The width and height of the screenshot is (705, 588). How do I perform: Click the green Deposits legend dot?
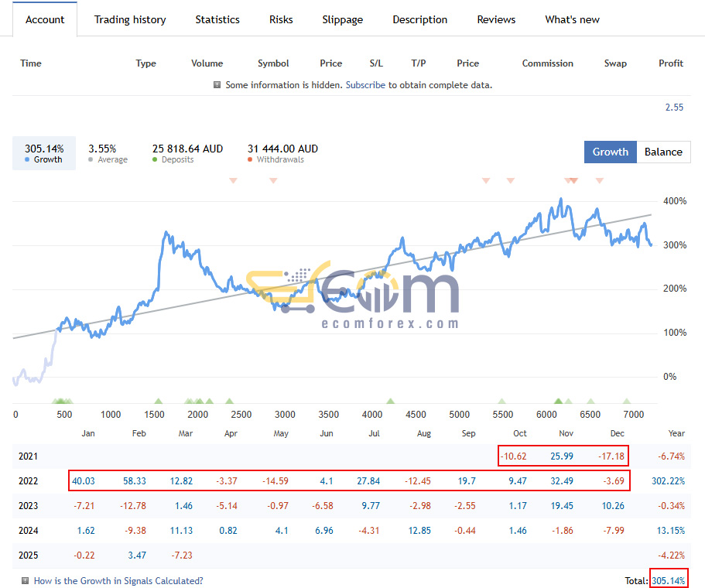[x=155, y=159]
